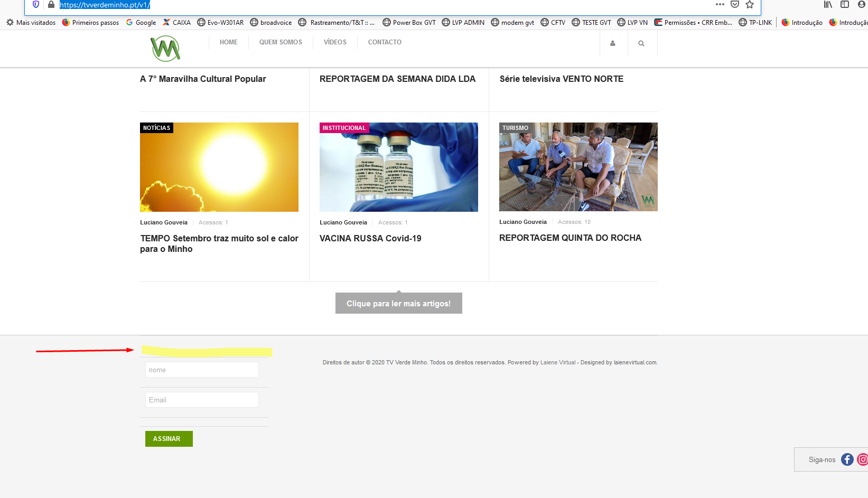Open the Mais visitados bookmark folder

31,23
